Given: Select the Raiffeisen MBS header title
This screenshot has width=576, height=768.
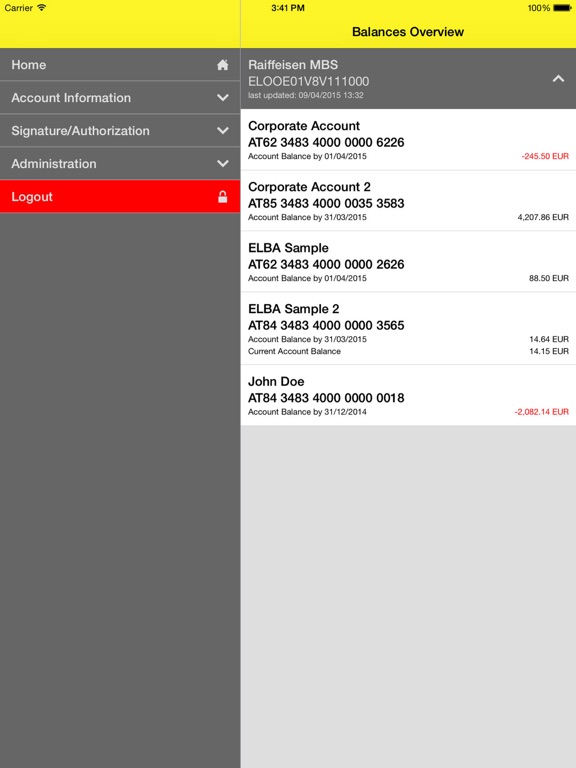Looking at the screenshot, I should click(x=293, y=65).
